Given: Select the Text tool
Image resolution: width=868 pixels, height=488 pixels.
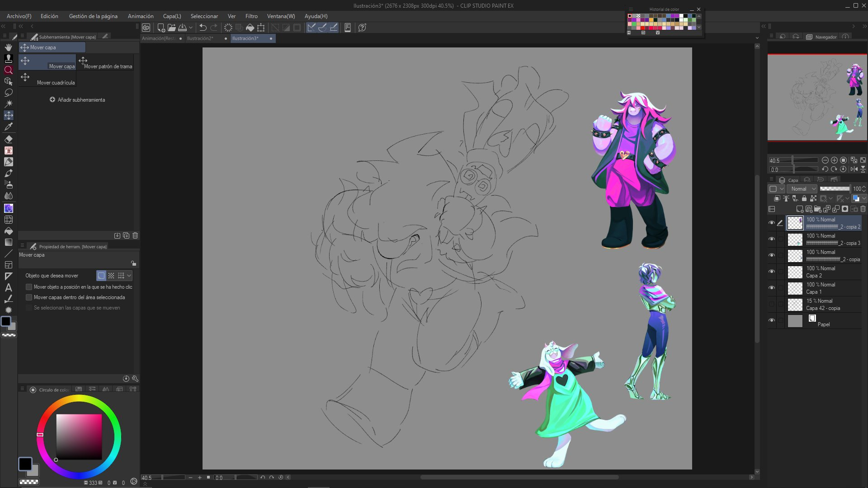Looking at the screenshot, I should 9,287.
